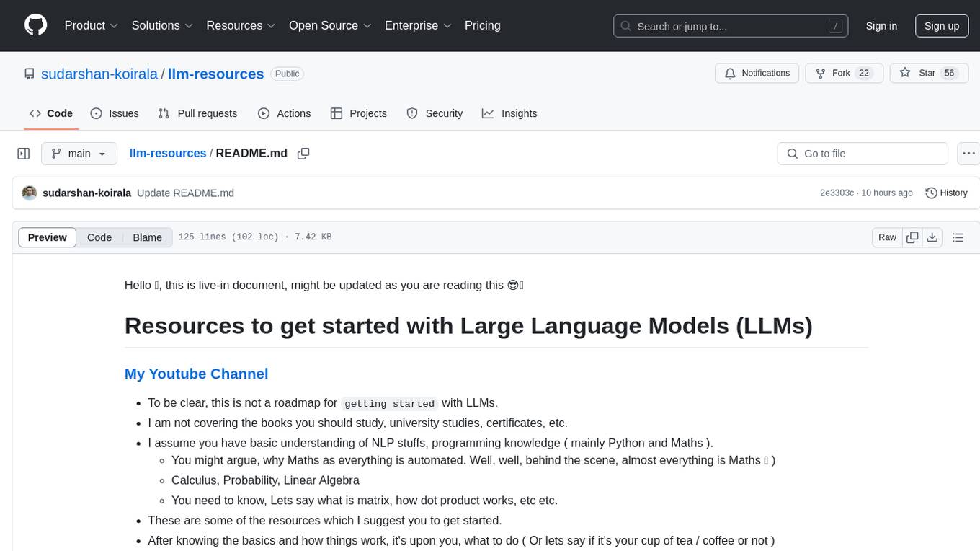Image resolution: width=980 pixels, height=551 pixels.
Task: Open the Enterprise dropdown menu
Action: point(417,25)
